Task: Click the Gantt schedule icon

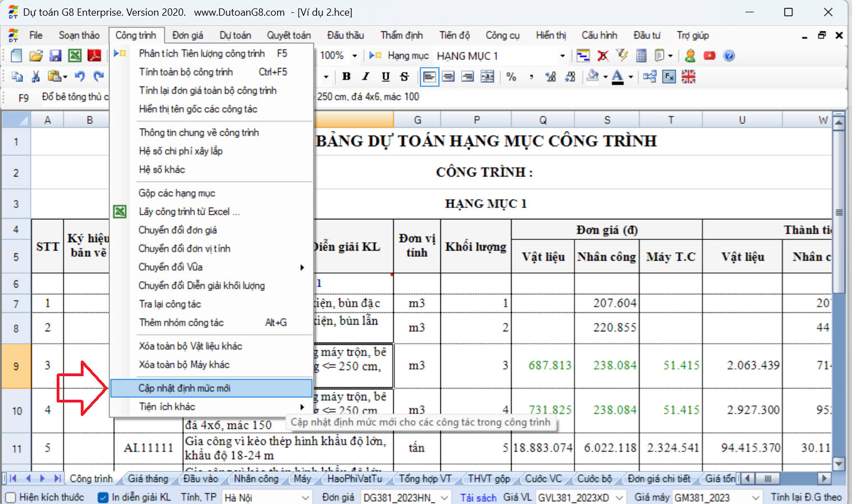Action: [583, 56]
